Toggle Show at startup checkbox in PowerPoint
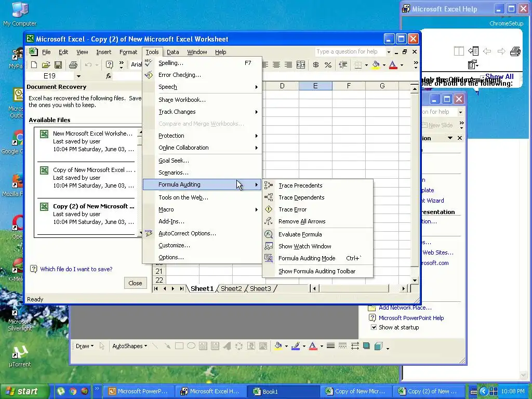 point(374,327)
